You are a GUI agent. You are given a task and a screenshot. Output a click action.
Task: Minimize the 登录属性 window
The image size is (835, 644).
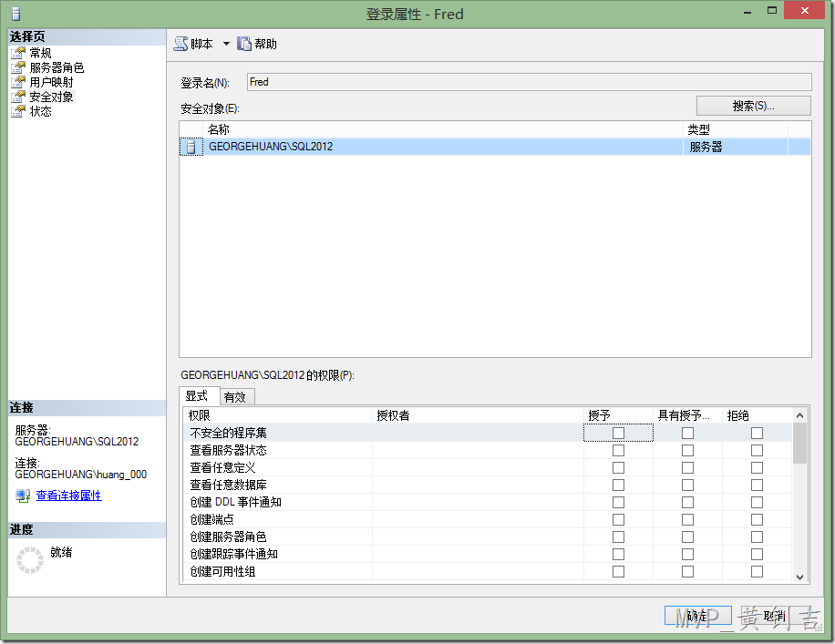tap(747, 11)
